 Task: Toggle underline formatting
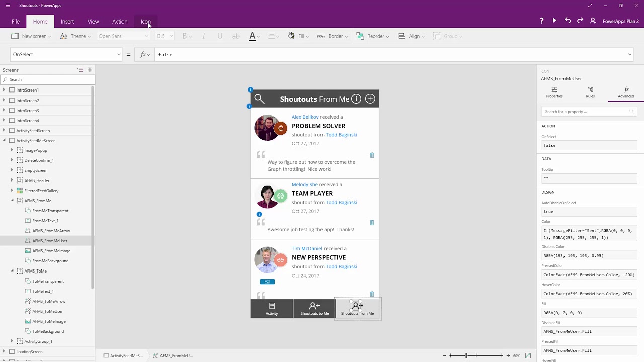(220, 36)
